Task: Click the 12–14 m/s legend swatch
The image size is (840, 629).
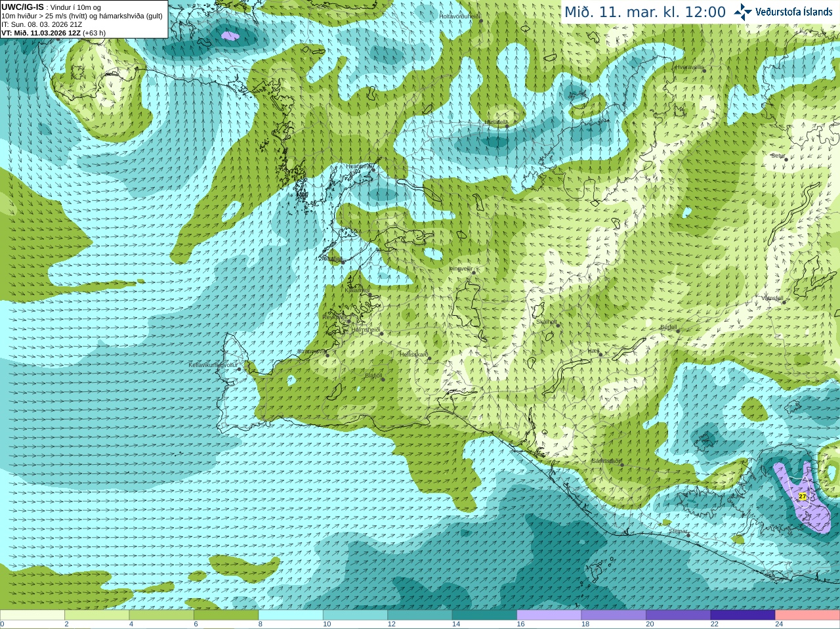Action: [x=420, y=615]
